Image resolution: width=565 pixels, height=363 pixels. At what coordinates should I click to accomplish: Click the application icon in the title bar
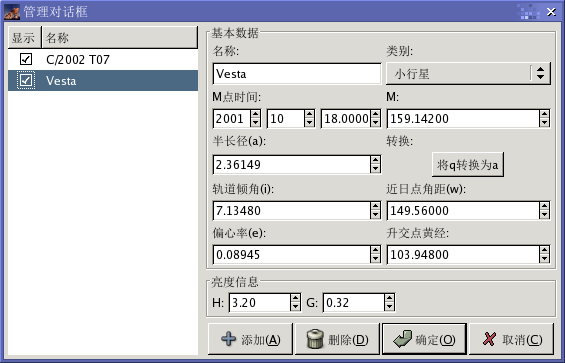[12, 12]
